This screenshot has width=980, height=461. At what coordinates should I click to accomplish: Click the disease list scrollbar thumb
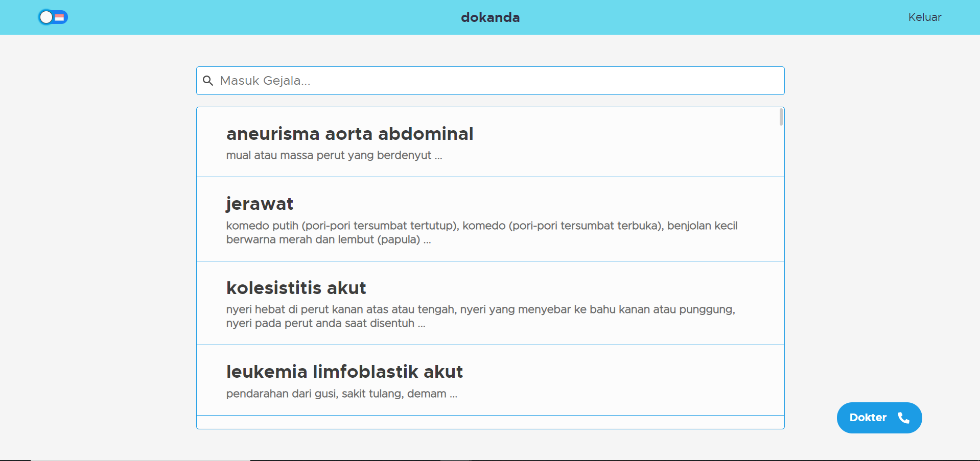(781, 117)
